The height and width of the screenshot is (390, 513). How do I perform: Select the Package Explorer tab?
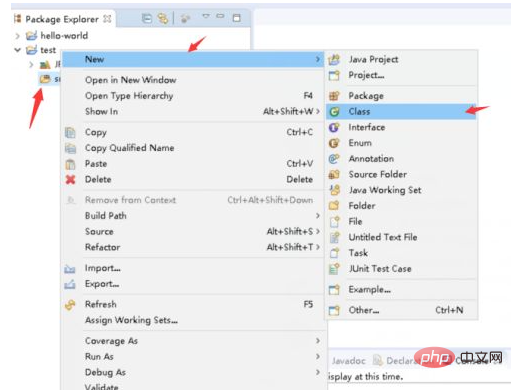pos(62,19)
